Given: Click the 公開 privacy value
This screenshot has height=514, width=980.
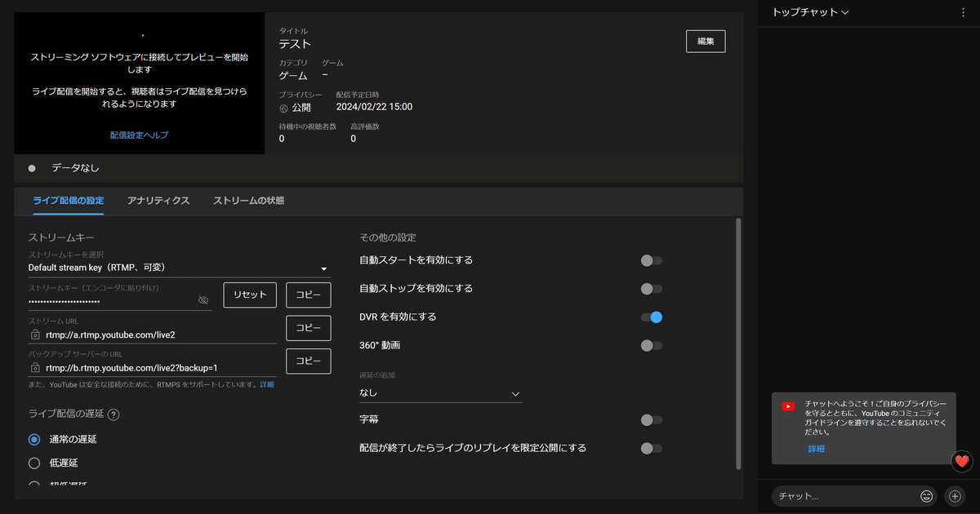Looking at the screenshot, I should point(301,108).
